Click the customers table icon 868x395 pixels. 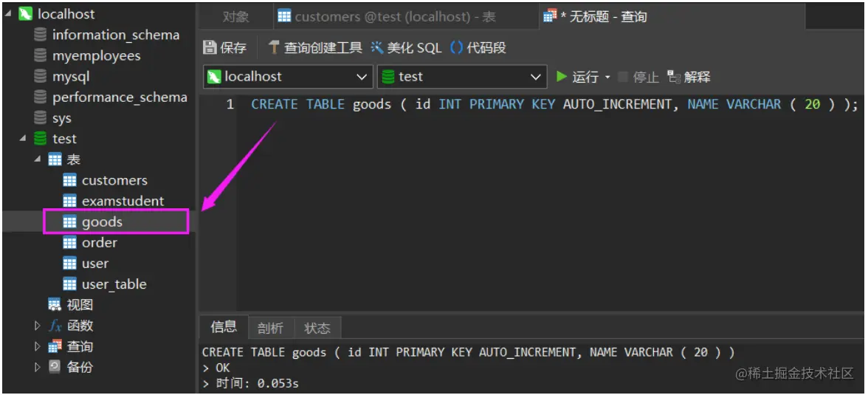coord(69,181)
